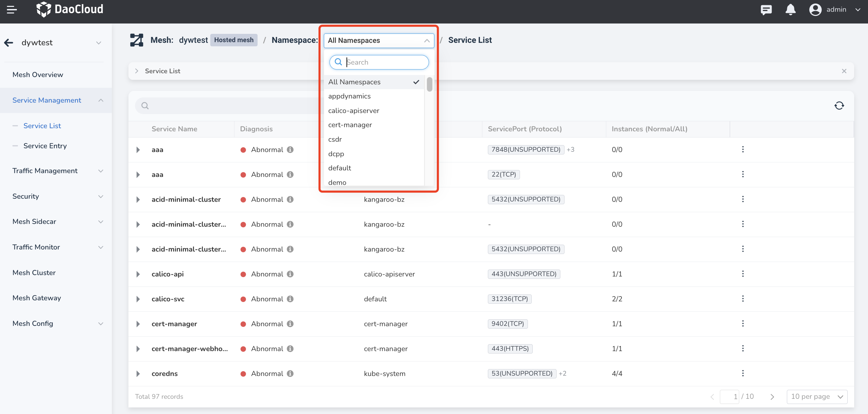Open the info icon for cert-manager-webho... diagnosis
This screenshot has width=868, height=414.
tap(290, 349)
